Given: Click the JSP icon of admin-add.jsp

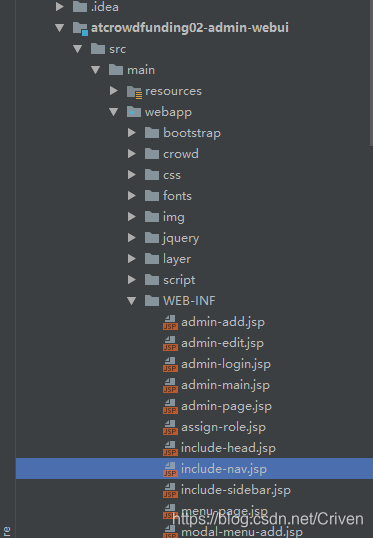Looking at the screenshot, I should [x=170, y=323].
